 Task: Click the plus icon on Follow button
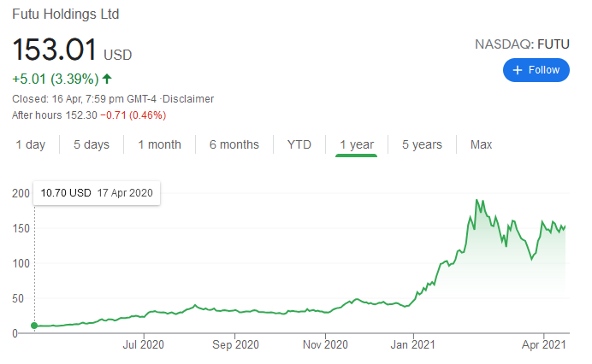click(517, 70)
